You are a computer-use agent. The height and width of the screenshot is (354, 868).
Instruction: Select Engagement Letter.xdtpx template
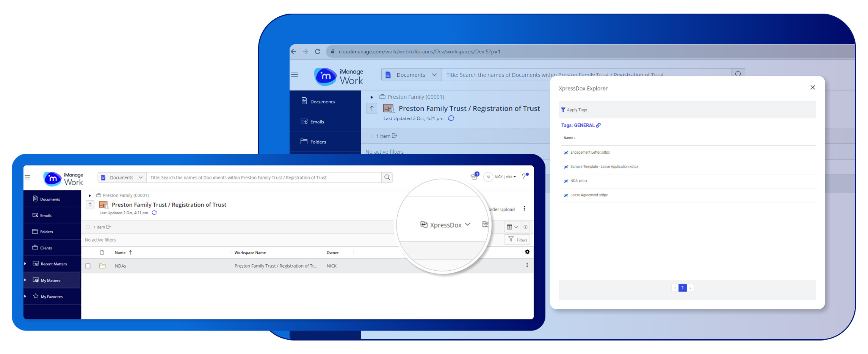pyautogui.click(x=590, y=152)
